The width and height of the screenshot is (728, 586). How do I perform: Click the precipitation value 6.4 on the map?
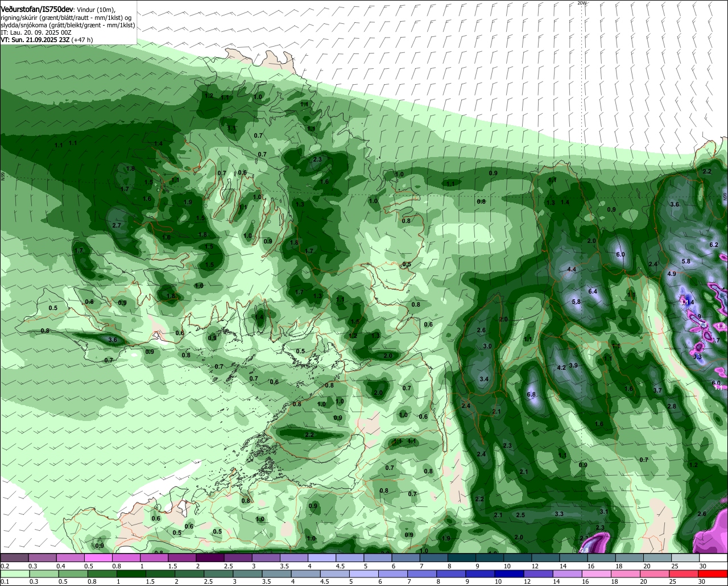tap(593, 291)
